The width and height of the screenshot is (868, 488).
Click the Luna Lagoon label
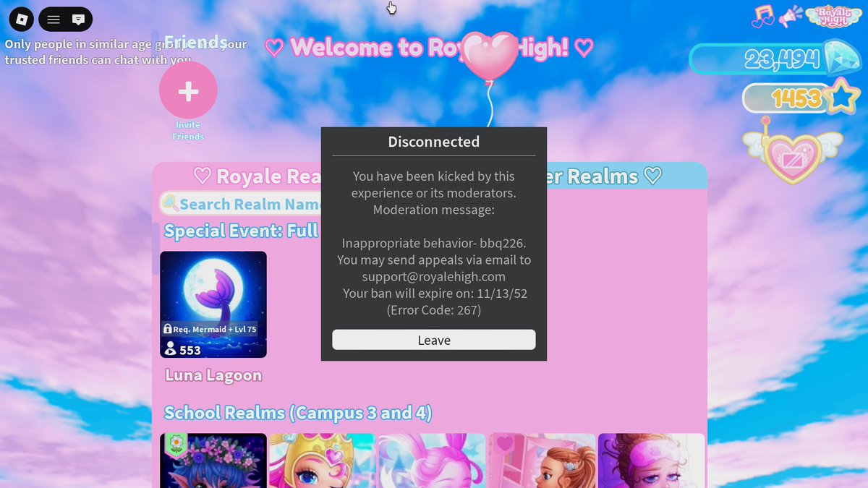click(x=213, y=375)
